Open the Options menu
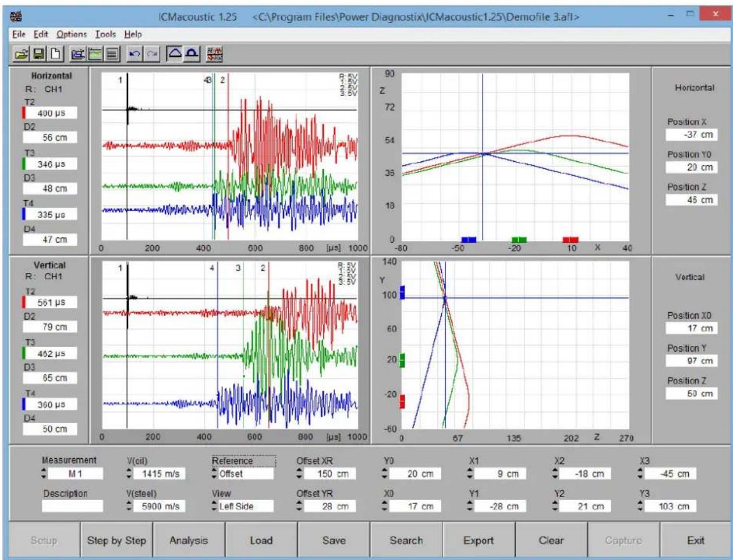This screenshot has height=560, width=733. [x=71, y=34]
